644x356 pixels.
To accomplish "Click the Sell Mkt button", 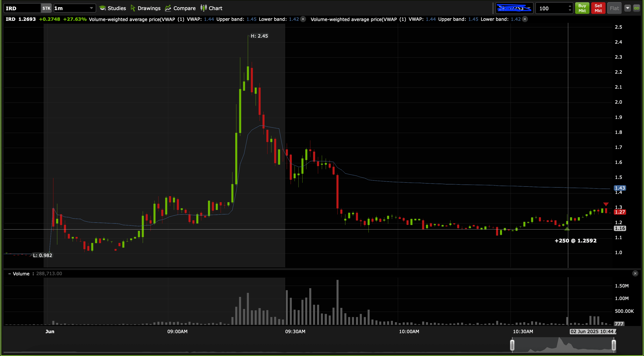I will point(598,8).
